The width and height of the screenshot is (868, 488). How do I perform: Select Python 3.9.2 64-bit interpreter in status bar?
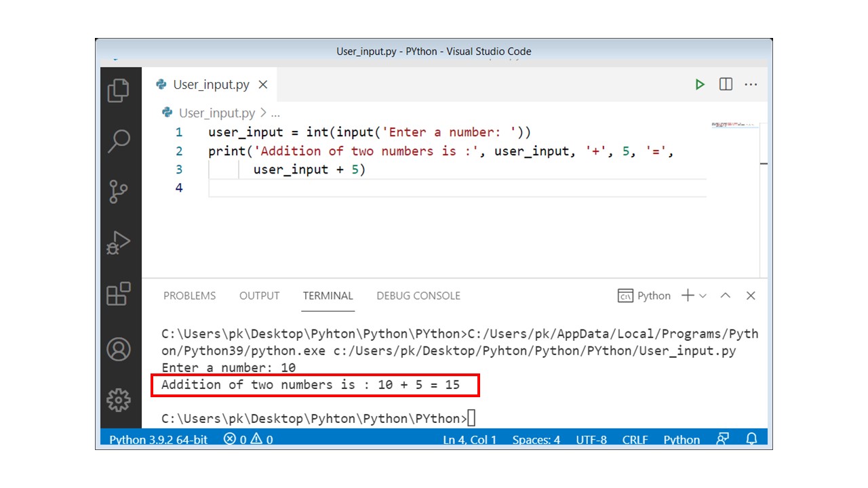point(158,439)
